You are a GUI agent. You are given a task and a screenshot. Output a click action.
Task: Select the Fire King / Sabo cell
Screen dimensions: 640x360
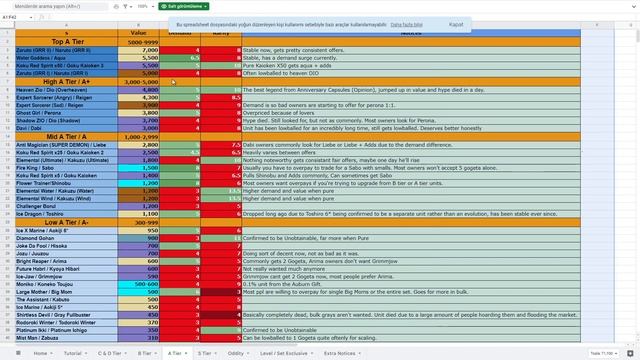[67, 168]
